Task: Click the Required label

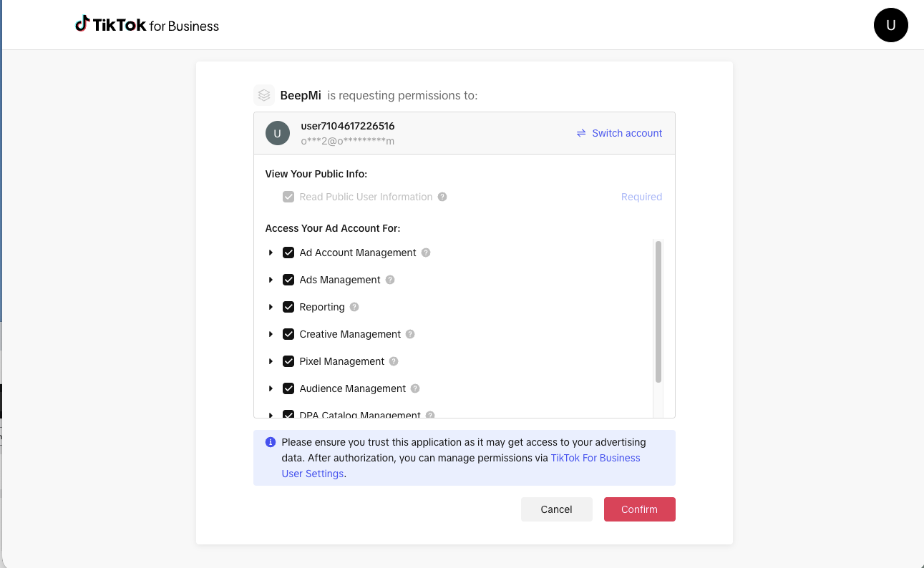Action: click(x=641, y=197)
